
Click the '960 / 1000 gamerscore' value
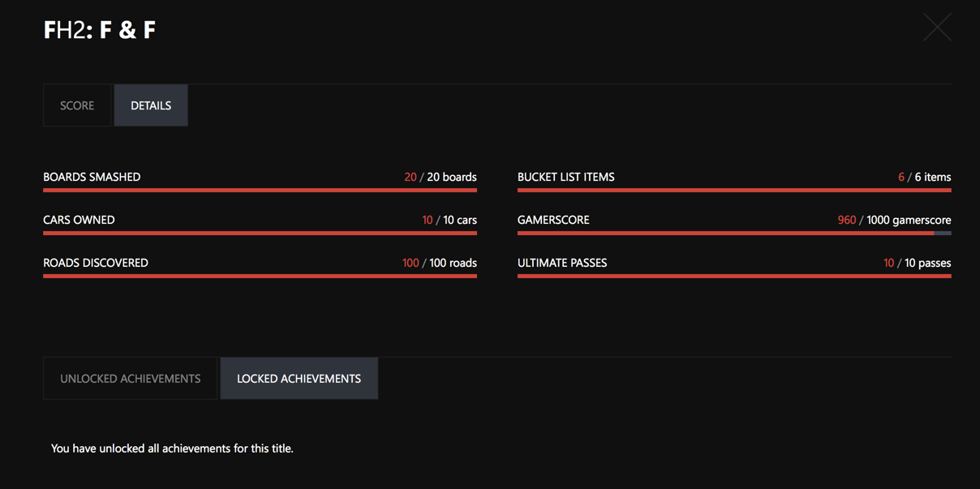pos(895,220)
